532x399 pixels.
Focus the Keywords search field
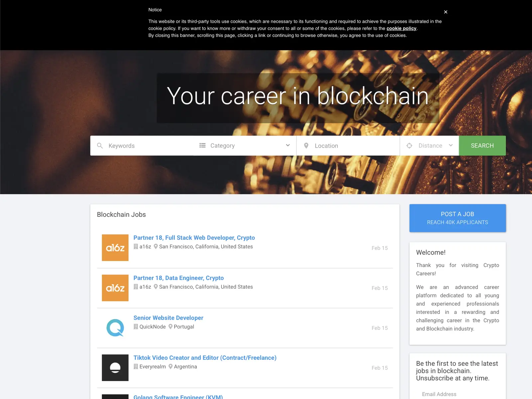[142, 146]
